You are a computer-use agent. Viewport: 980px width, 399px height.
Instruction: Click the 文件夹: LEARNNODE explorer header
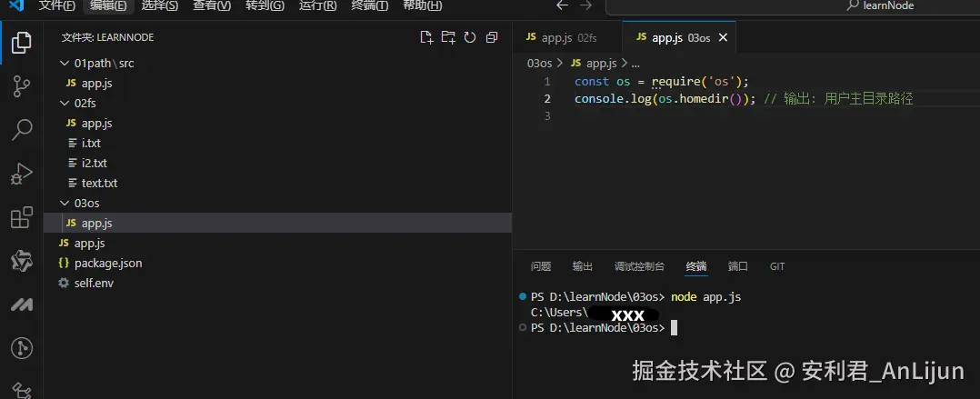107,37
